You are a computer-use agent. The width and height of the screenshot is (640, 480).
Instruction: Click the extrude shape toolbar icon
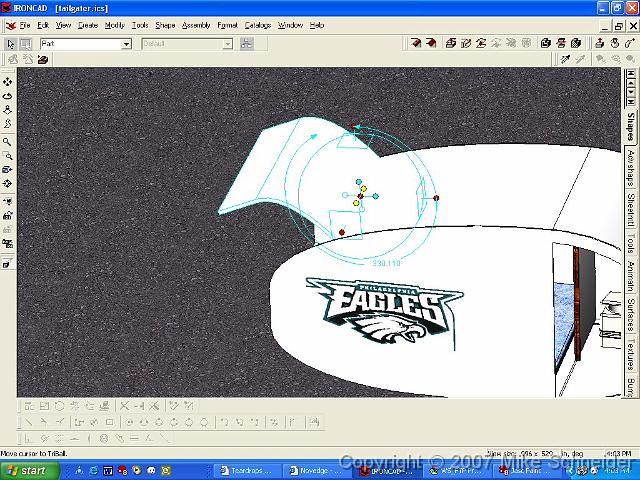[451, 43]
